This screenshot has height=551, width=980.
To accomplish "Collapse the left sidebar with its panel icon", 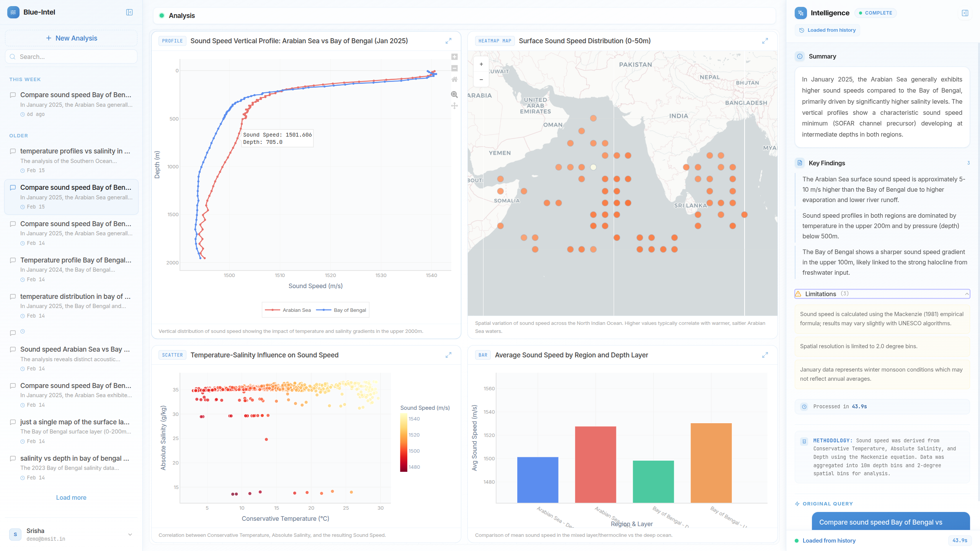I will pyautogui.click(x=129, y=13).
